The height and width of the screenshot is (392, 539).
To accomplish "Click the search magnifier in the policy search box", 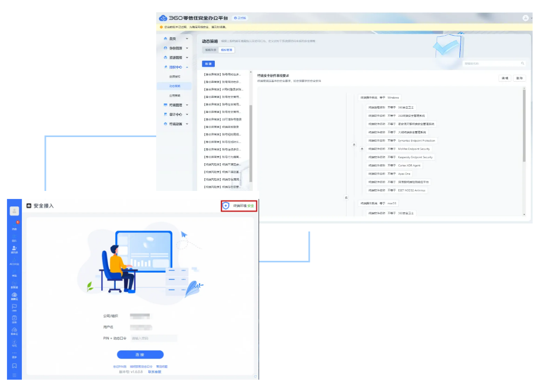I will 522,63.
